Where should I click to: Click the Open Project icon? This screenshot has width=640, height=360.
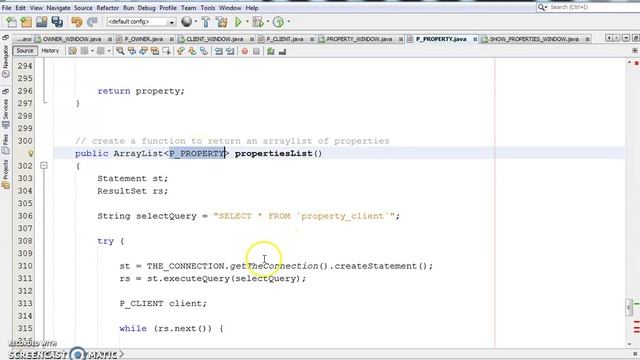point(42,22)
